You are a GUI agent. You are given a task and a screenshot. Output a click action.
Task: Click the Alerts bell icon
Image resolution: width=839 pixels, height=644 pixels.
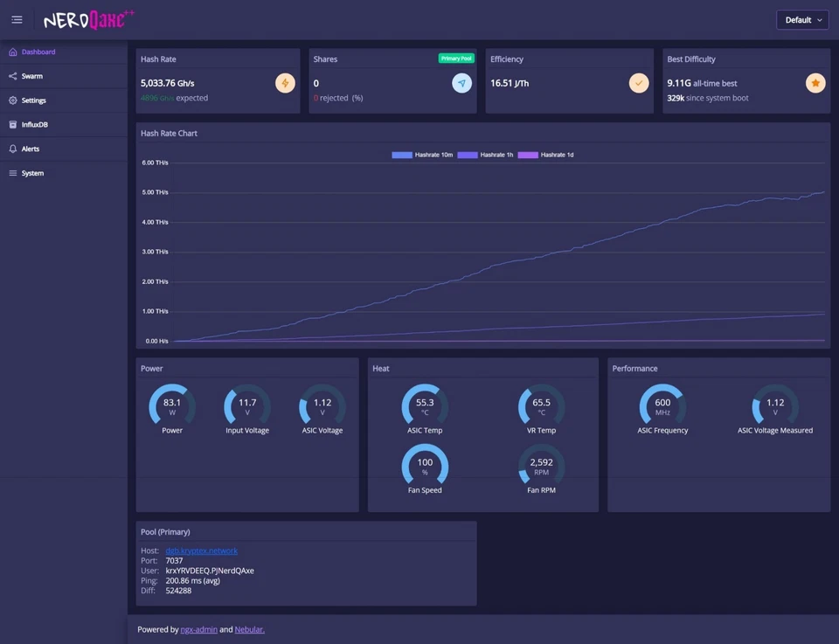(13, 149)
